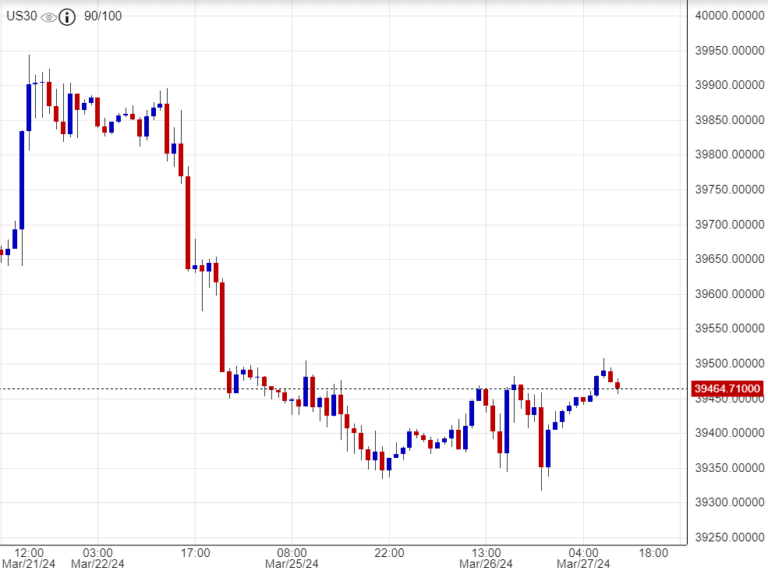The image size is (768, 571).
Task: Click the 40000.00000 price axis label
Action: [729, 15]
